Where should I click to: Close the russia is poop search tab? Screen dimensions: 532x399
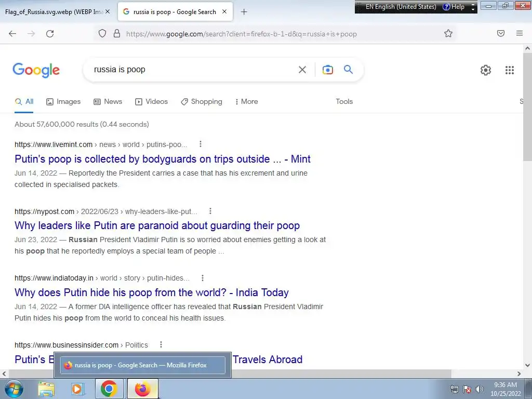(x=224, y=11)
